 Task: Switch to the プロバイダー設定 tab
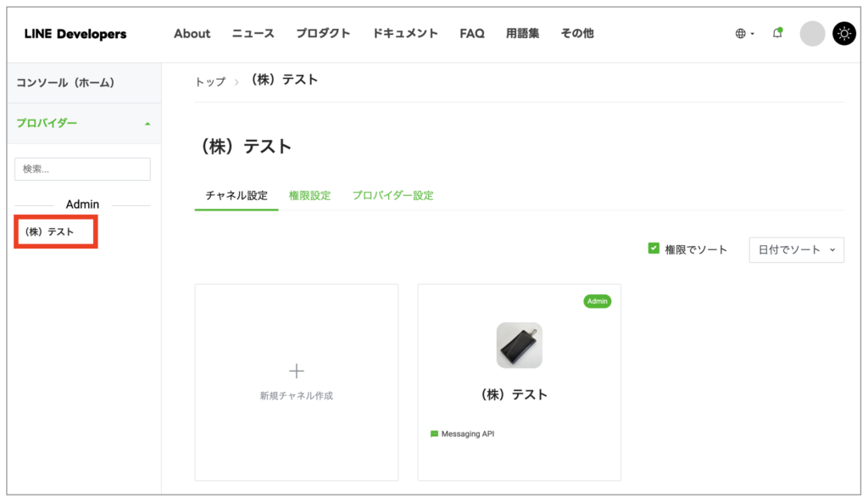(x=392, y=195)
